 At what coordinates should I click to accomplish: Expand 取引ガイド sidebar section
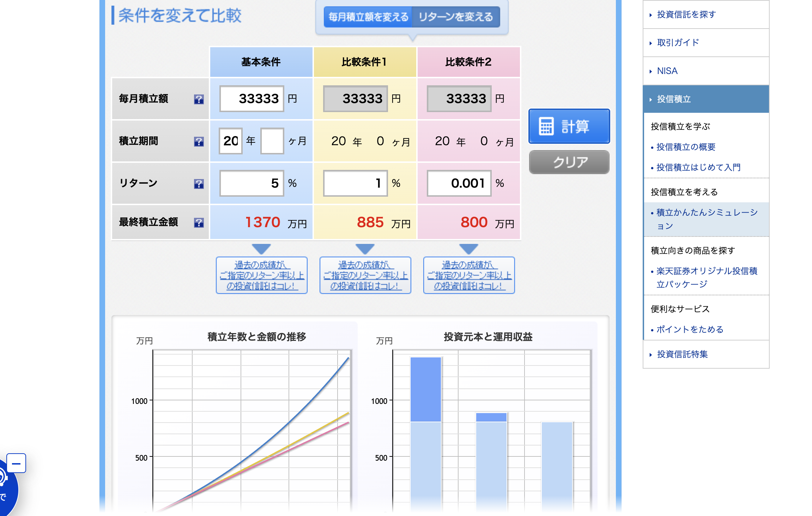click(x=678, y=43)
